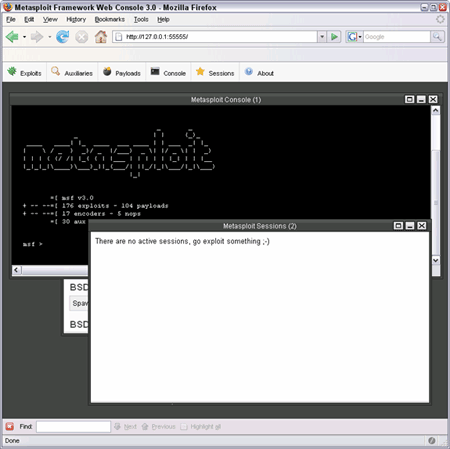Image resolution: width=450 pixels, height=449 pixels.
Task: Click the page icon in address bar
Action: [x=119, y=37]
